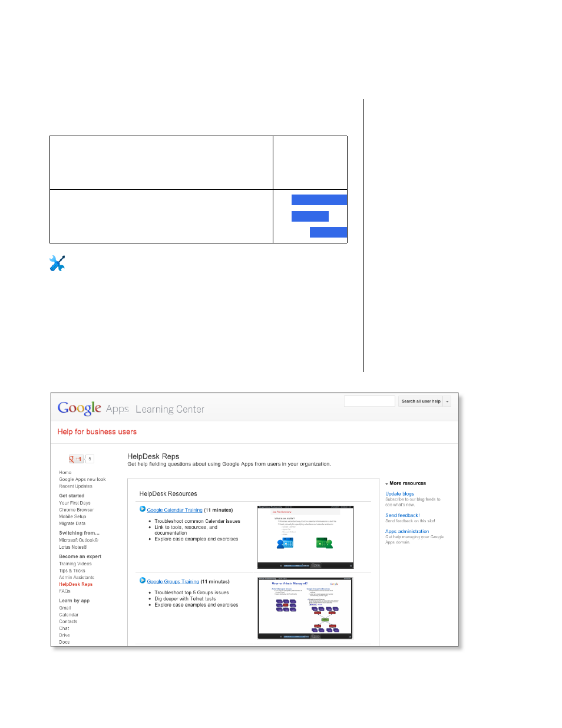
Task: Open Google Apps new look page
Action: [x=82, y=479]
